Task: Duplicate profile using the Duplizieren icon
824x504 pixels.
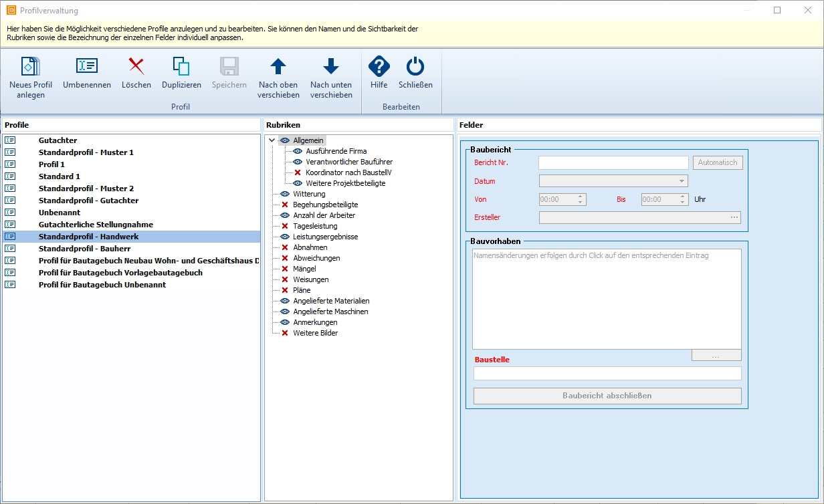Action: (x=181, y=67)
